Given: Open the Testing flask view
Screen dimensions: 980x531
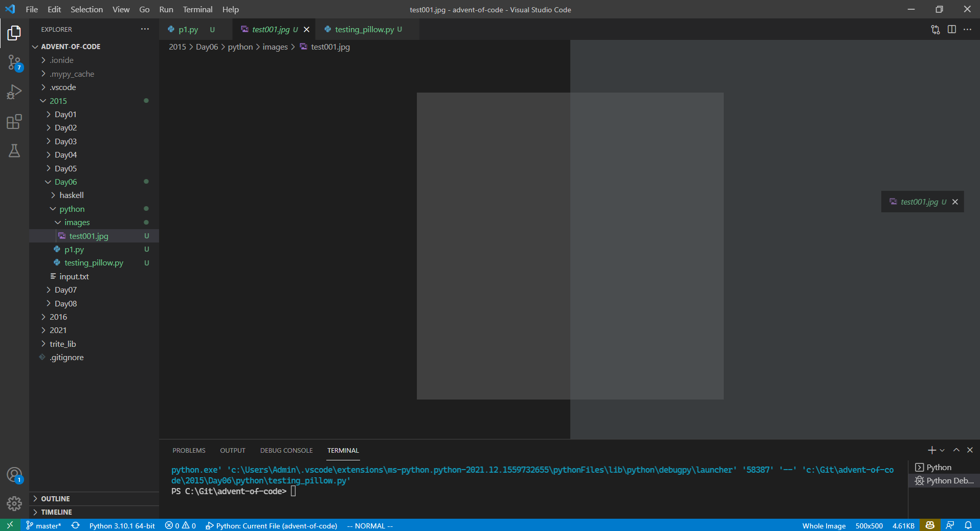Looking at the screenshot, I should (x=14, y=151).
